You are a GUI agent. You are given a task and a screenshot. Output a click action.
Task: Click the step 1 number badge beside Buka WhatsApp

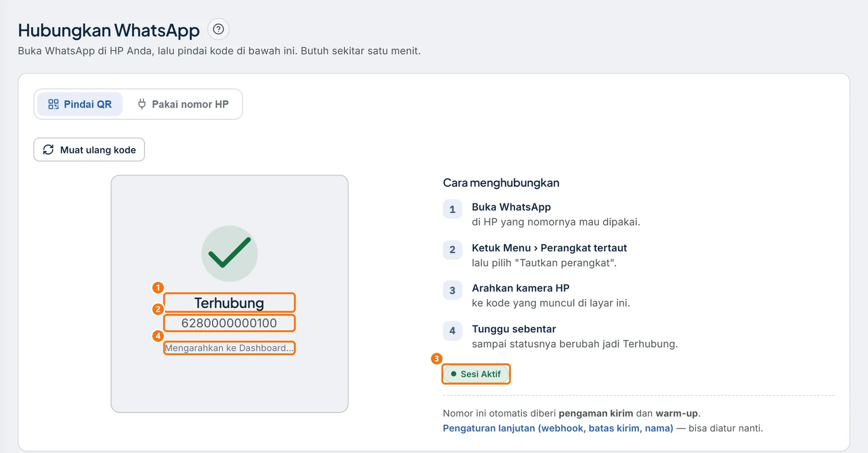(x=453, y=209)
